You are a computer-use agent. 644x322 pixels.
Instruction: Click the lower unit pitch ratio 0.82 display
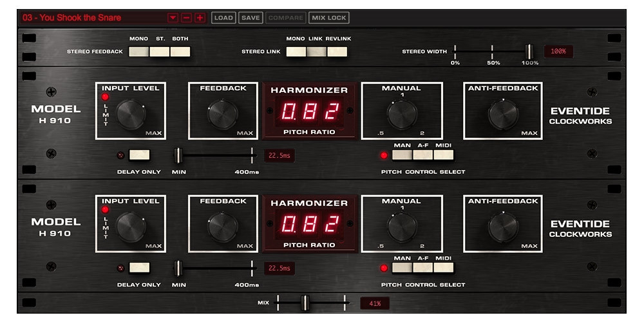click(309, 225)
